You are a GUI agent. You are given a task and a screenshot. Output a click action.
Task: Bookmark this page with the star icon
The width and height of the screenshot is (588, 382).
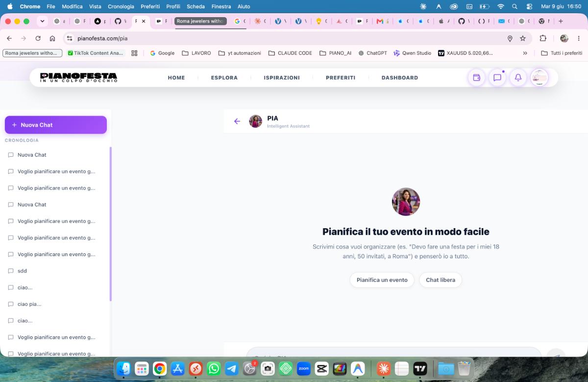[523, 38]
